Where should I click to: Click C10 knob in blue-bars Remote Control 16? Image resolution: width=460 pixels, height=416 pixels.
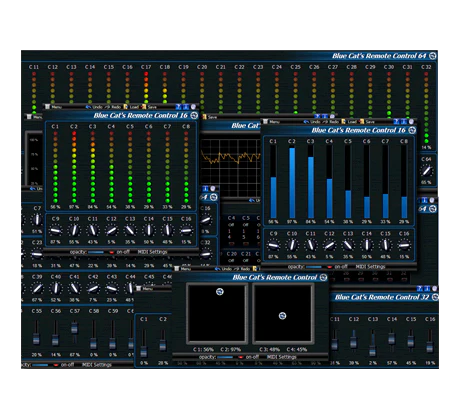[292, 245]
